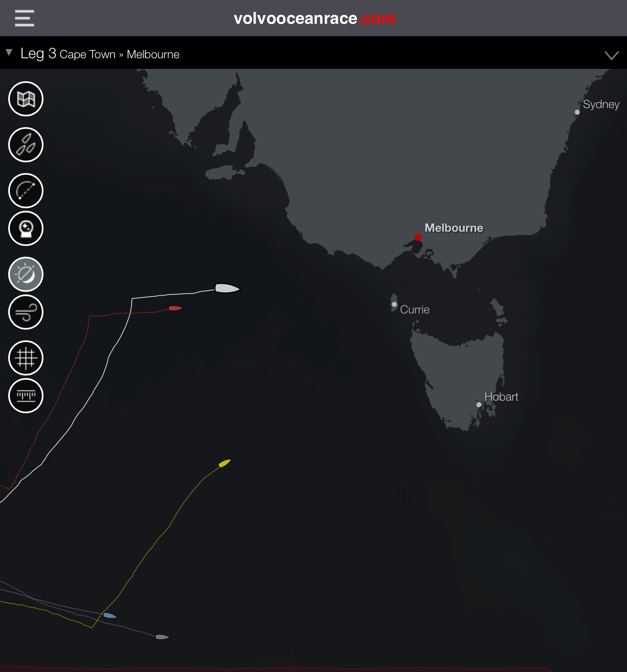Viewport: 627px width, 672px height.
Task: Select the yellow boat marker
Action: [225, 463]
